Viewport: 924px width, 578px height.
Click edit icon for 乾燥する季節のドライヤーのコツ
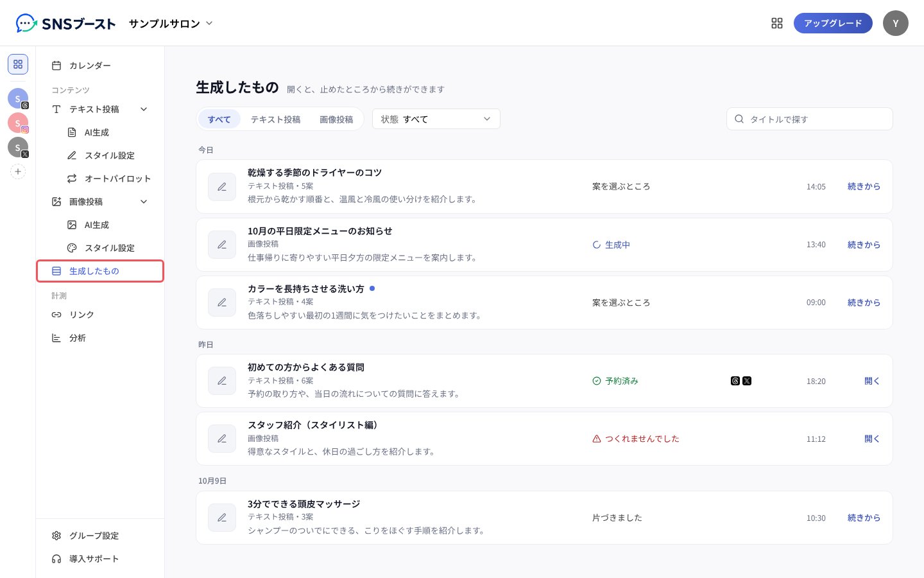[222, 187]
